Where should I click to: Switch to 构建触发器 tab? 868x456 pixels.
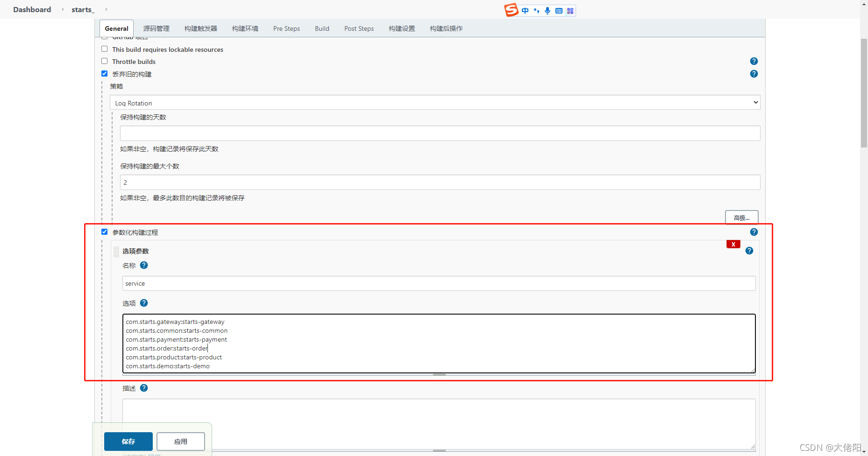(x=200, y=28)
